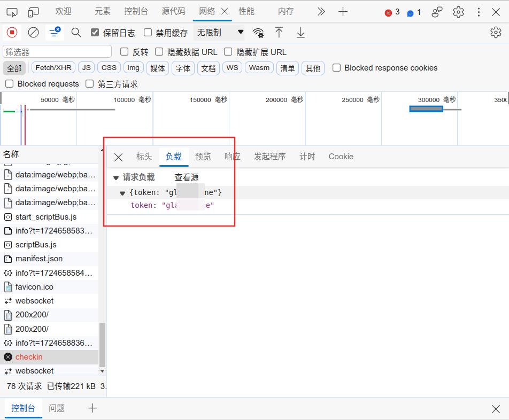Collapse the 请求负载 section
Image resolution: width=509 pixels, height=420 pixels.
116,177
